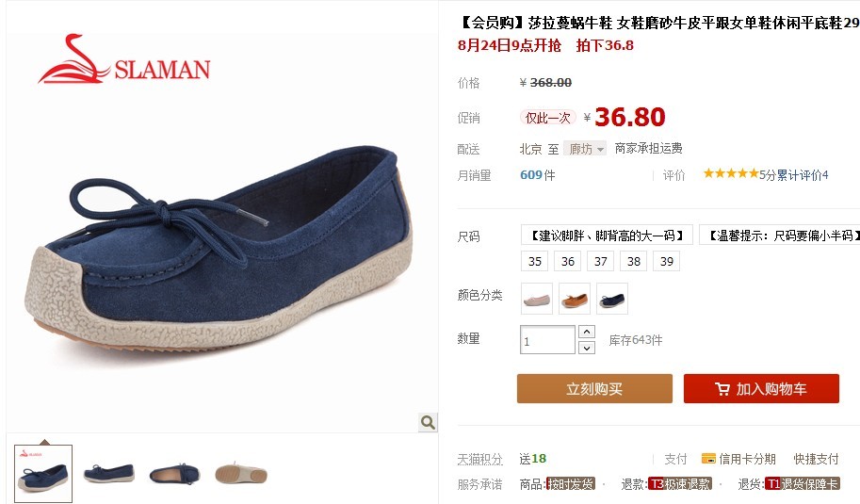Click the 立刻购买 buy now button
Image resolution: width=860 pixels, height=504 pixels.
tap(594, 389)
